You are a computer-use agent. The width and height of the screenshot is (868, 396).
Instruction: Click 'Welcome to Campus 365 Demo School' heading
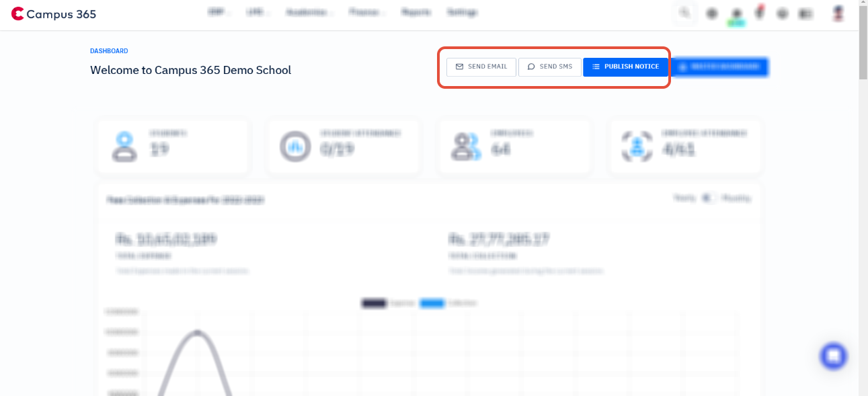(x=191, y=70)
